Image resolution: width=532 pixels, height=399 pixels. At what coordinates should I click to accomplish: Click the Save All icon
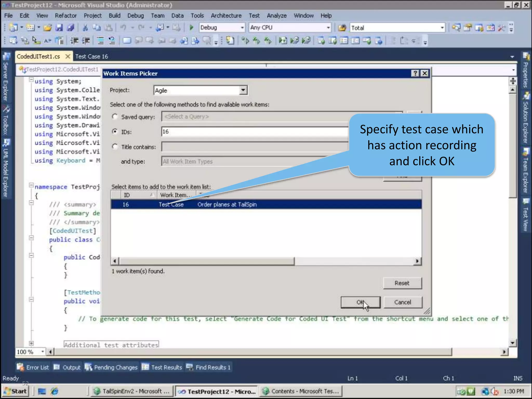70,28
